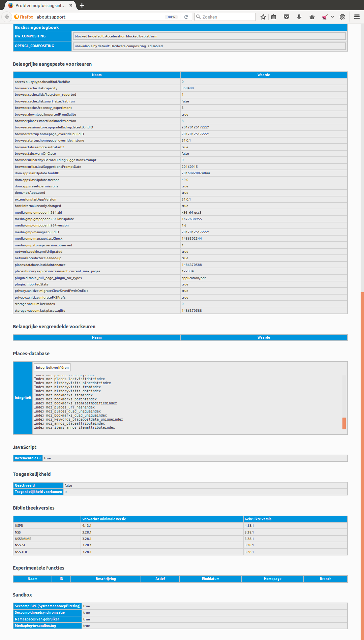Click the Gebruikte versie column header
The image size is (364, 640).
pos(295,519)
